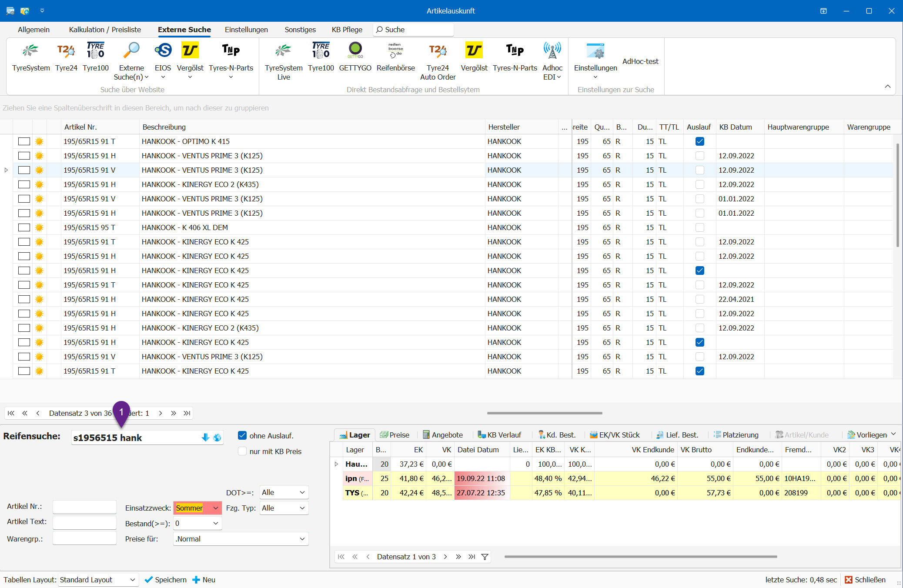Enable 'nur mit KB Preis' checkbox
The width and height of the screenshot is (903, 588).
(242, 451)
